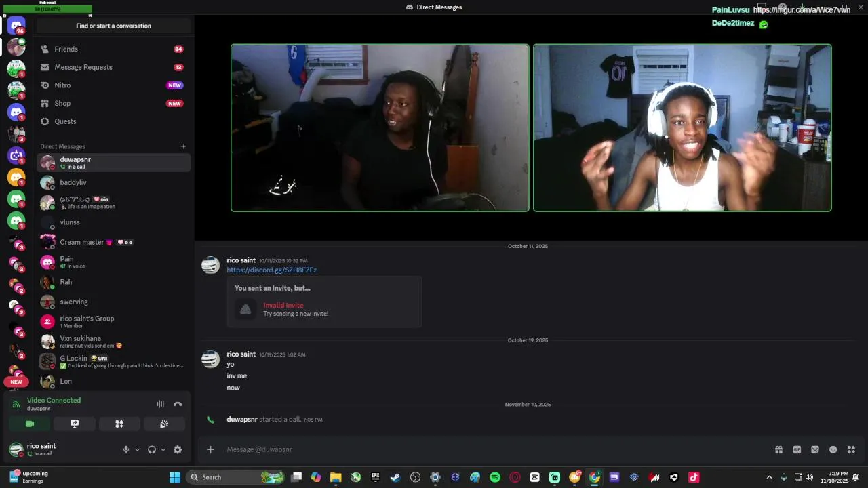Click the Video Connected status text
Viewport: 868px width, 488px height.
54,400
